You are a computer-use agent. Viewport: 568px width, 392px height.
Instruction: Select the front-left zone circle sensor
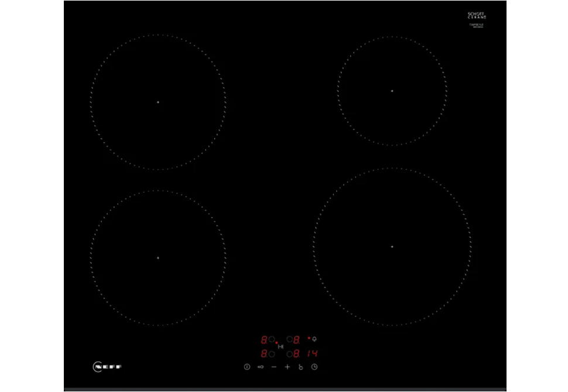272,353
